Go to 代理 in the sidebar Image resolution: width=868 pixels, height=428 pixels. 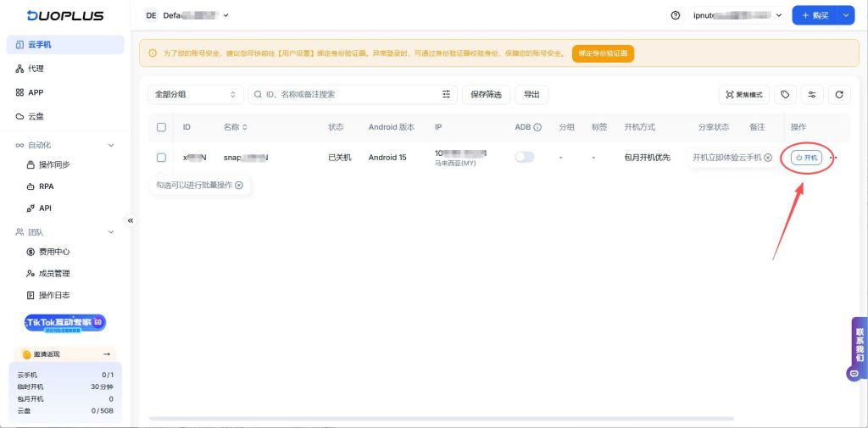click(x=36, y=69)
